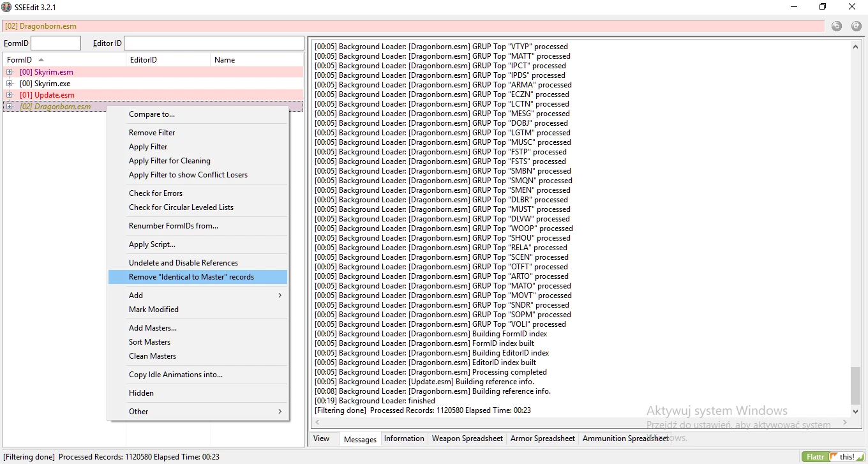Choose Add Masters... from the menu
The height and width of the screenshot is (464, 868).
coord(198,328)
